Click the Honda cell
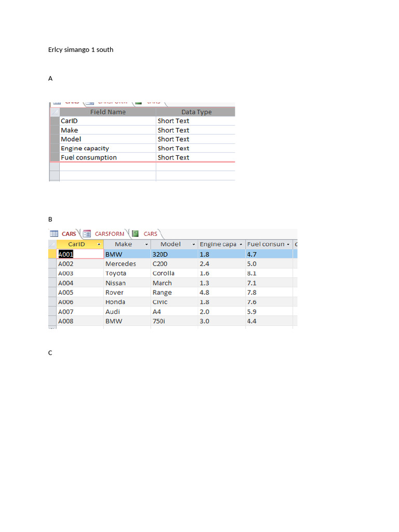Viewport: 399px width, 532px height. point(127,302)
